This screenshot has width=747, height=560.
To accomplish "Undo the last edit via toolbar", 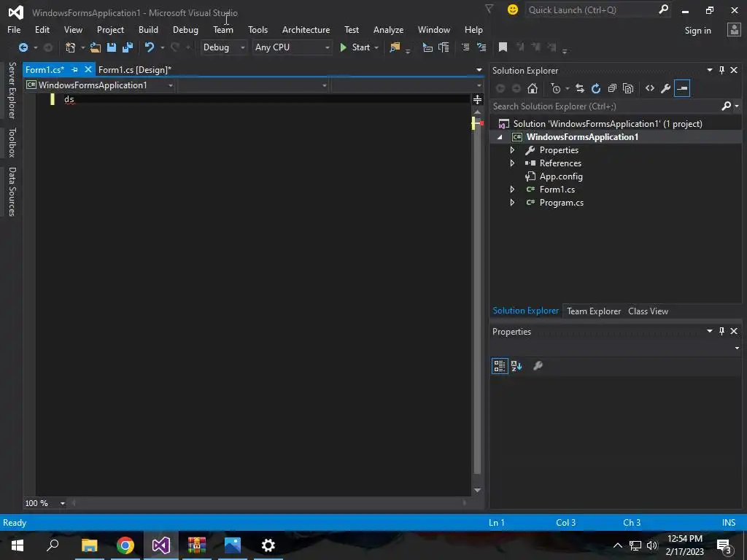I will click(150, 47).
